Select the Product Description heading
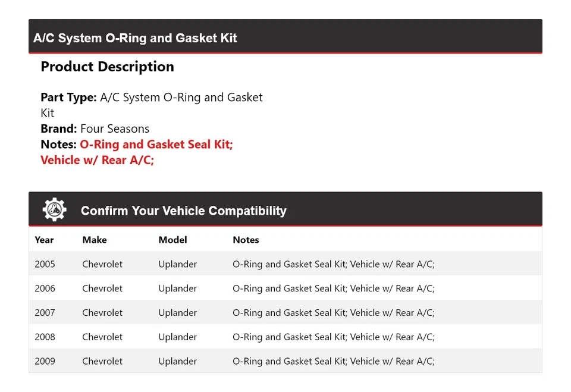 pyautogui.click(x=107, y=67)
